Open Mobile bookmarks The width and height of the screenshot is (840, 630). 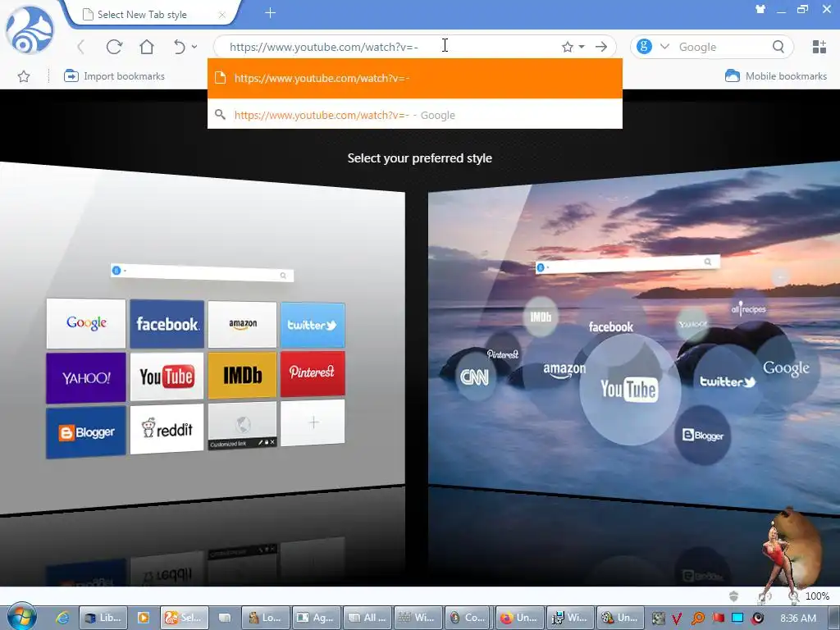[776, 76]
